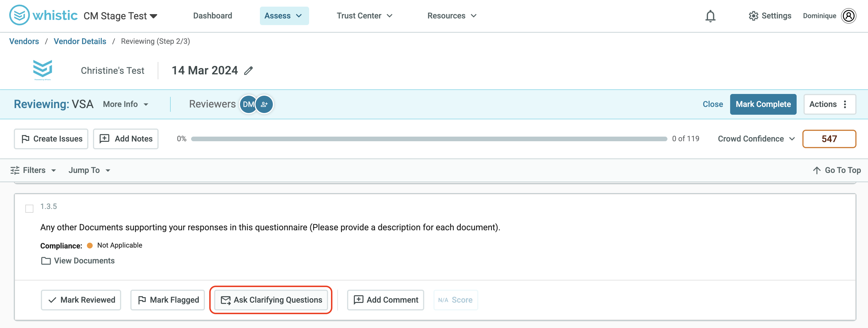
Task: Select the DM reviewer avatar
Action: coord(248,104)
